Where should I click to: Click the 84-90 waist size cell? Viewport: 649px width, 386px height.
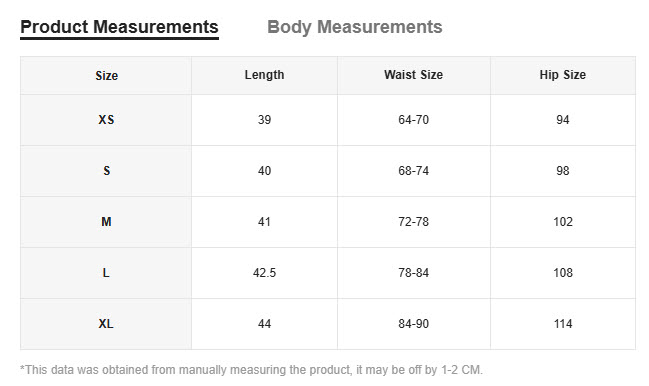(413, 324)
